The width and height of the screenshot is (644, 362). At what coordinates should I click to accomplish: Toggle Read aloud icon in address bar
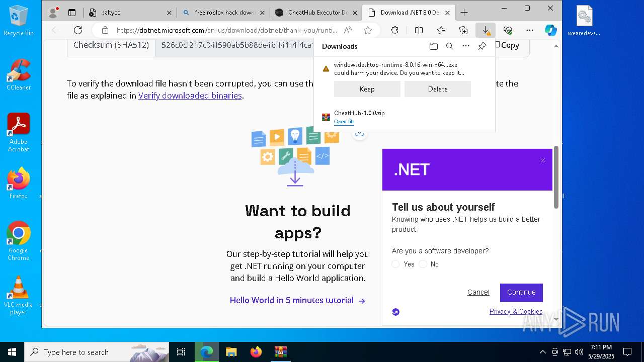(348, 30)
